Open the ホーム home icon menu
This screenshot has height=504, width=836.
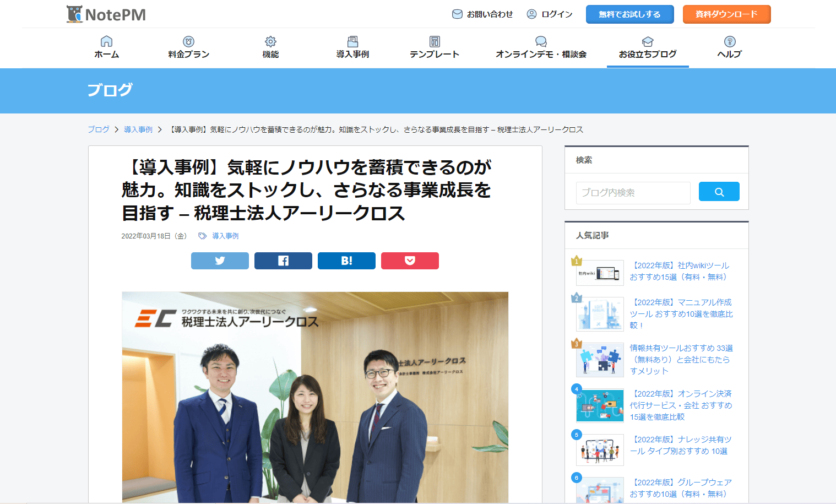[107, 47]
